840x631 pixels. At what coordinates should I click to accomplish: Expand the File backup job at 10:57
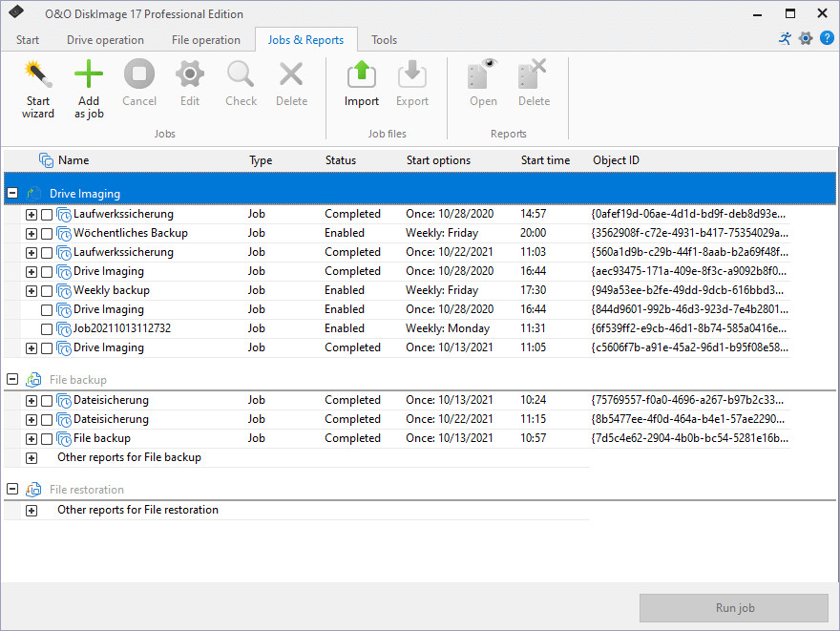pyautogui.click(x=31, y=439)
